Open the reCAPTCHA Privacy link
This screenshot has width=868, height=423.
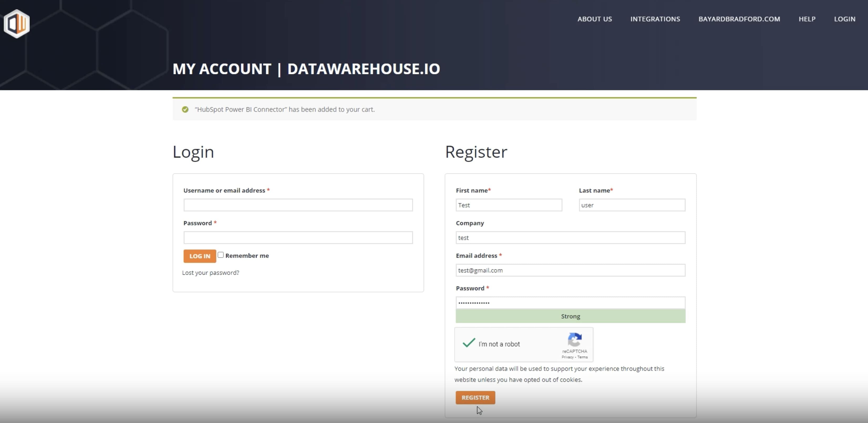click(x=567, y=357)
